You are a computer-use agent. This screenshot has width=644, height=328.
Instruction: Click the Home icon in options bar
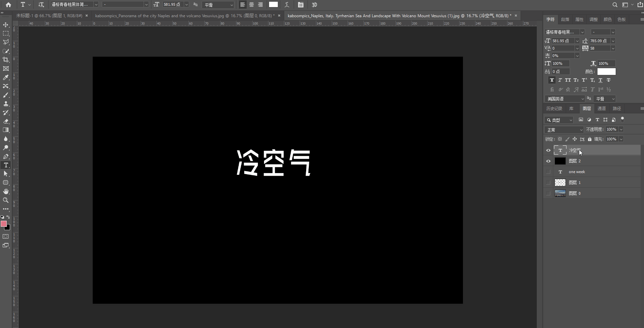[8, 5]
